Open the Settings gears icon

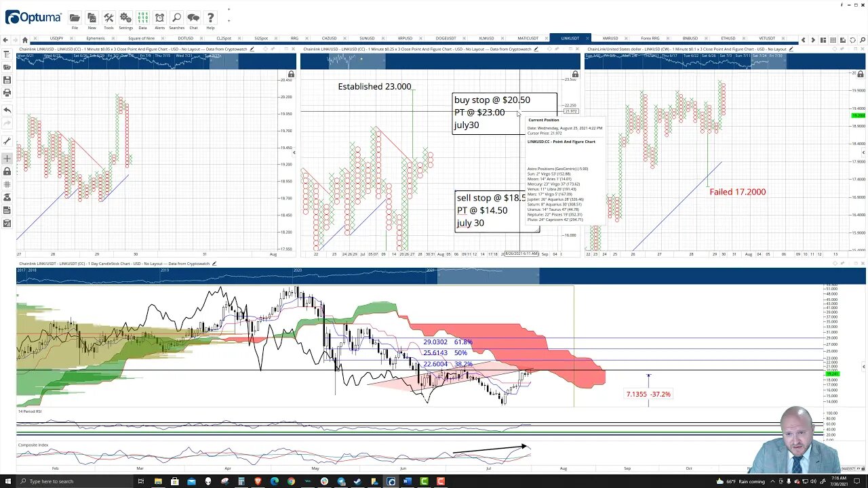pyautogui.click(x=125, y=18)
